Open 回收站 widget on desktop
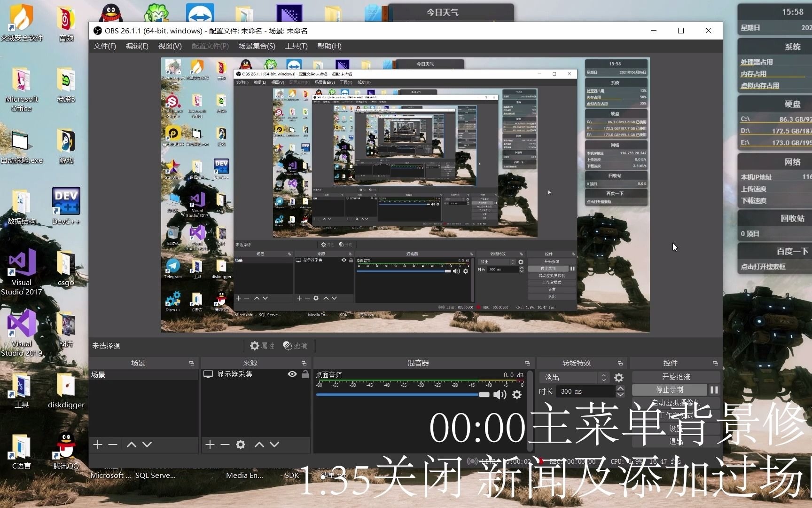Viewport: 812px width, 508px height. (x=792, y=218)
